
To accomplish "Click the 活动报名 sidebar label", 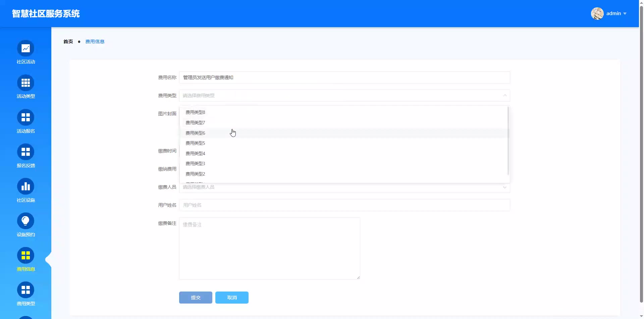I will [x=26, y=131].
